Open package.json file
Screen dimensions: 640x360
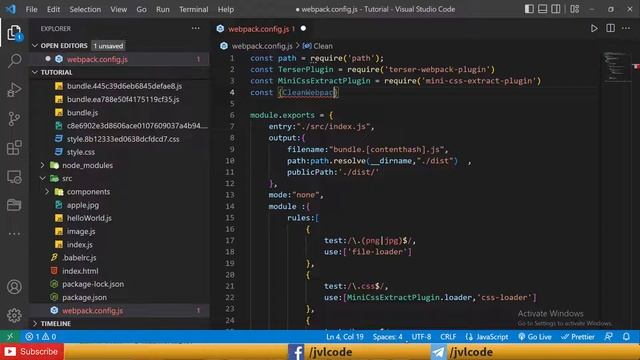click(84, 297)
